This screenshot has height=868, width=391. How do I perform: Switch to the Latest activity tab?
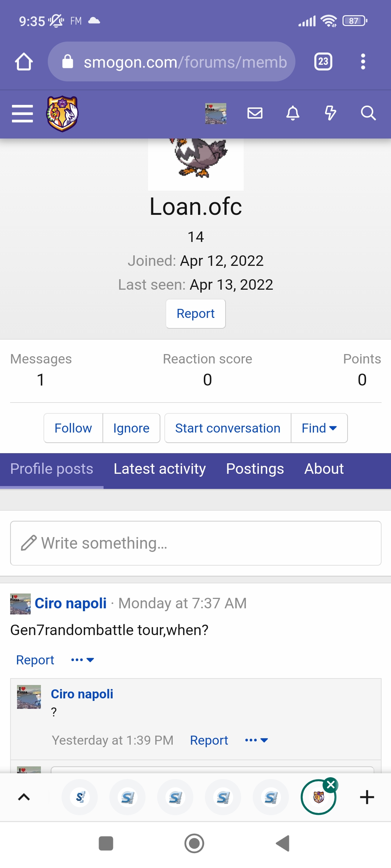coord(160,469)
